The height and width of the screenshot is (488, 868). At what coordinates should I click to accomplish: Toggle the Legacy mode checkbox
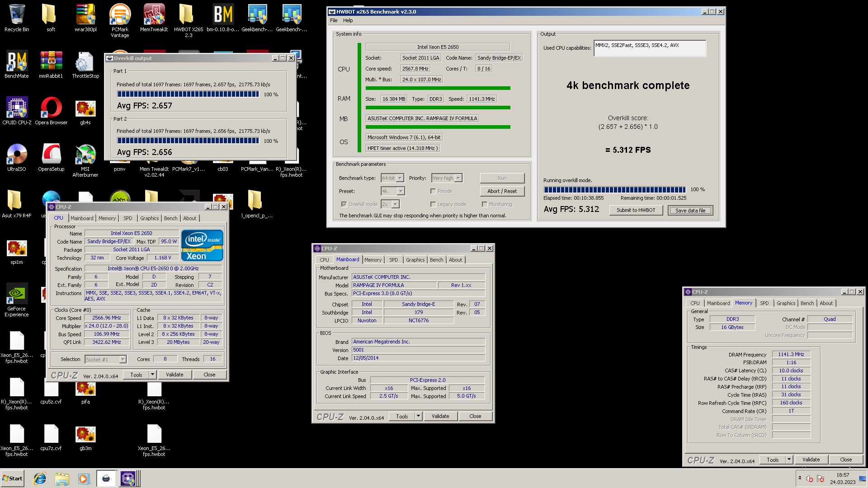click(x=433, y=204)
